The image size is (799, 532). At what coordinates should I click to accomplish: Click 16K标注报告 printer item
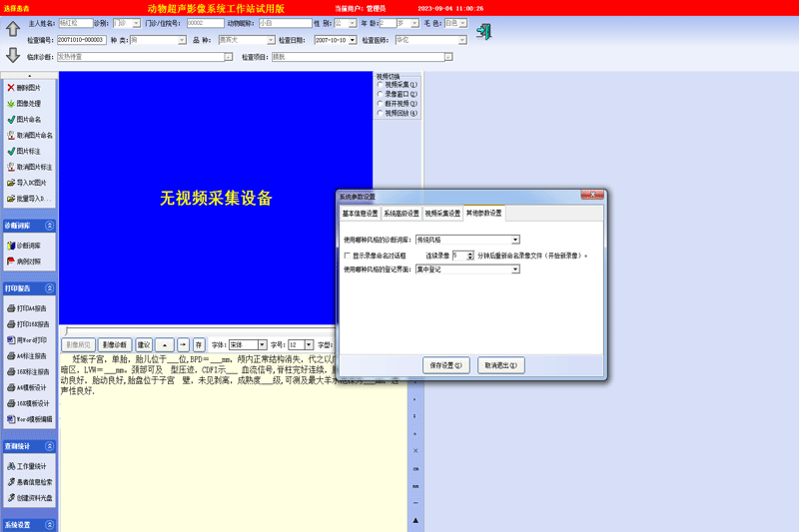click(28, 371)
